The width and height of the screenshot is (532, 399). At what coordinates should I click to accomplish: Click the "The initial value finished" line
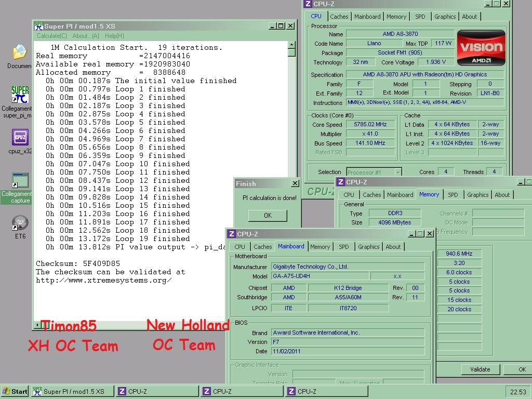[141, 81]
